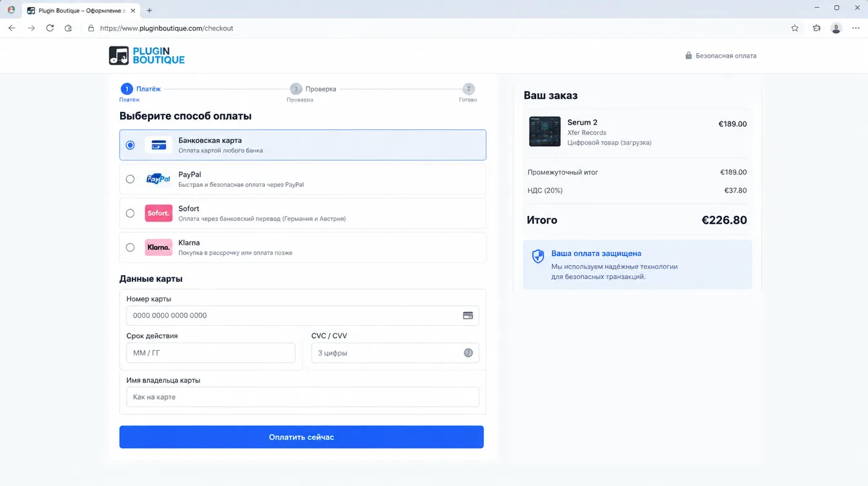
Task: Select the PayPal radio button
Action: [130, 179]
